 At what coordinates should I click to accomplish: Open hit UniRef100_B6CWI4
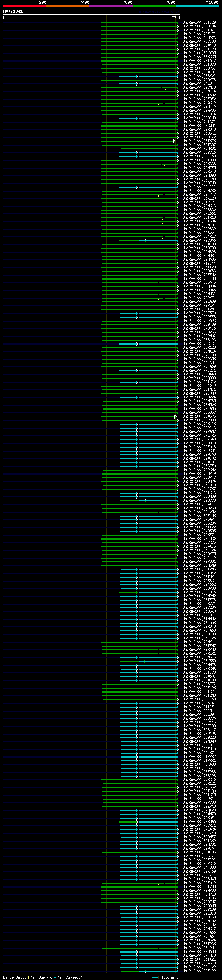(199, 114)
